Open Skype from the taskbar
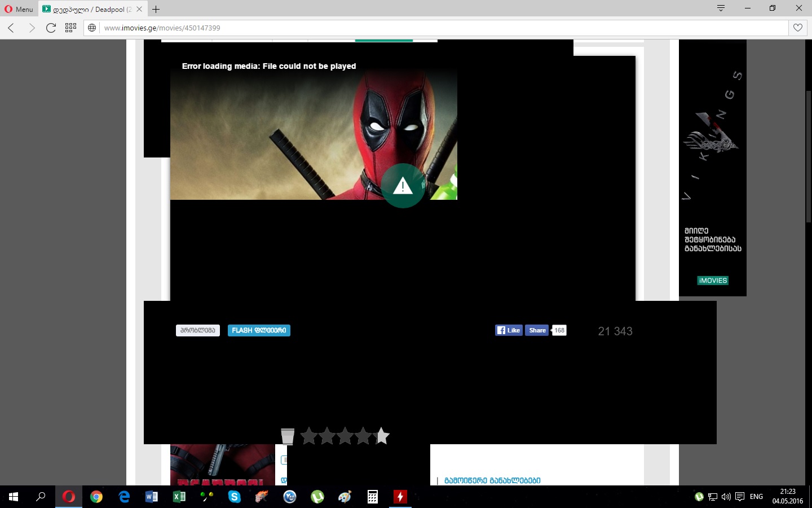This screenshot has height=508, width=812. point(234,497)
